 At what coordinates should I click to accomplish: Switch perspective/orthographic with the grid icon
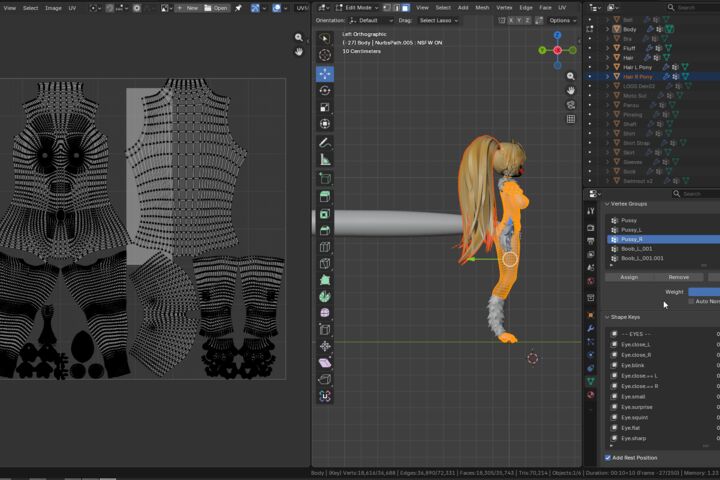tap(570, 119)
